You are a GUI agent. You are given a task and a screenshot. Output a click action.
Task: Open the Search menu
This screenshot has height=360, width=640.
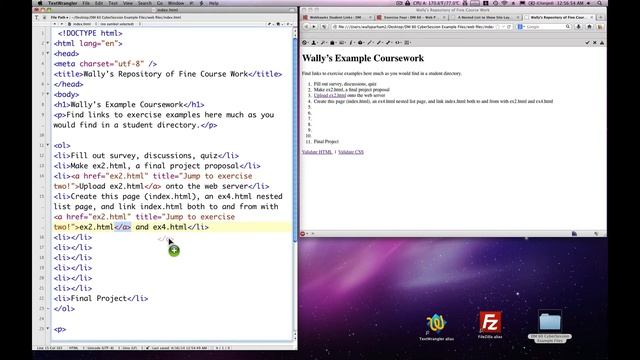[144, 3]
